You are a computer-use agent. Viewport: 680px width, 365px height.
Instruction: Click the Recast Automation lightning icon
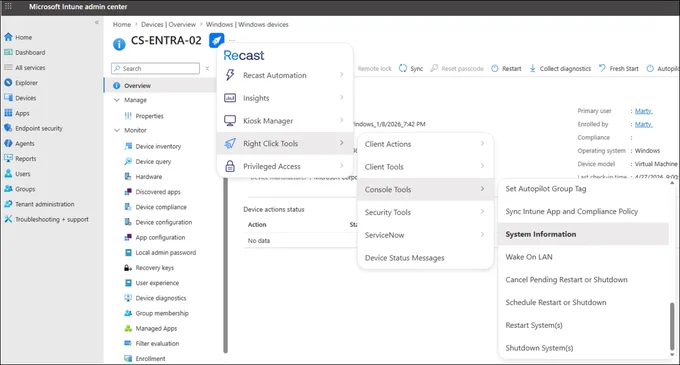pyautogui.click(x=230, y=75)
